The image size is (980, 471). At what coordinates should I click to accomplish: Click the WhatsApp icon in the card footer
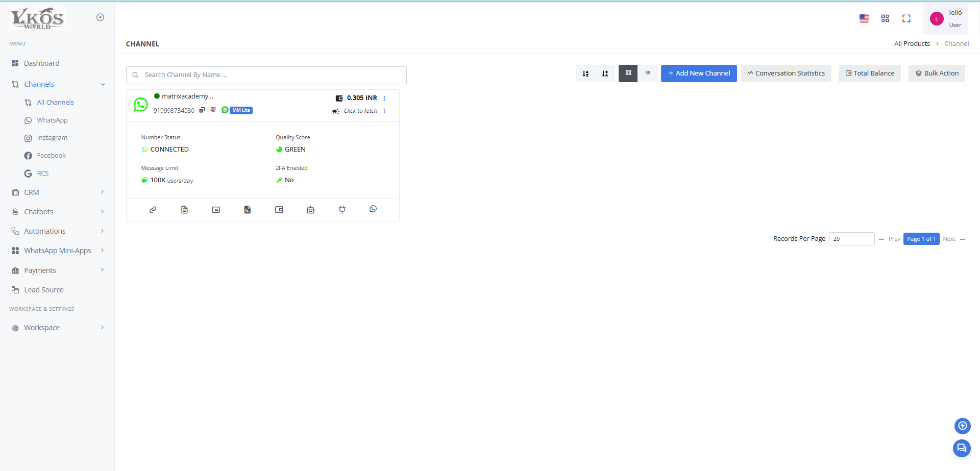(373, 209)
